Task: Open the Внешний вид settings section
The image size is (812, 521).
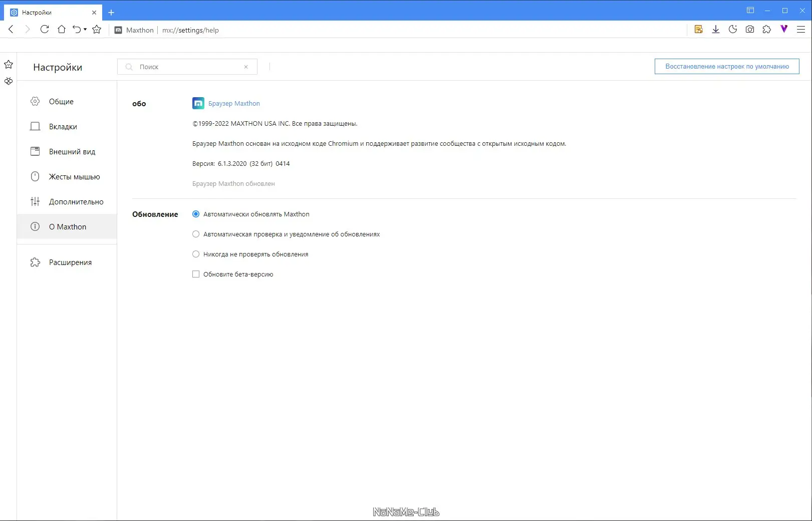Action: point(67,151)
